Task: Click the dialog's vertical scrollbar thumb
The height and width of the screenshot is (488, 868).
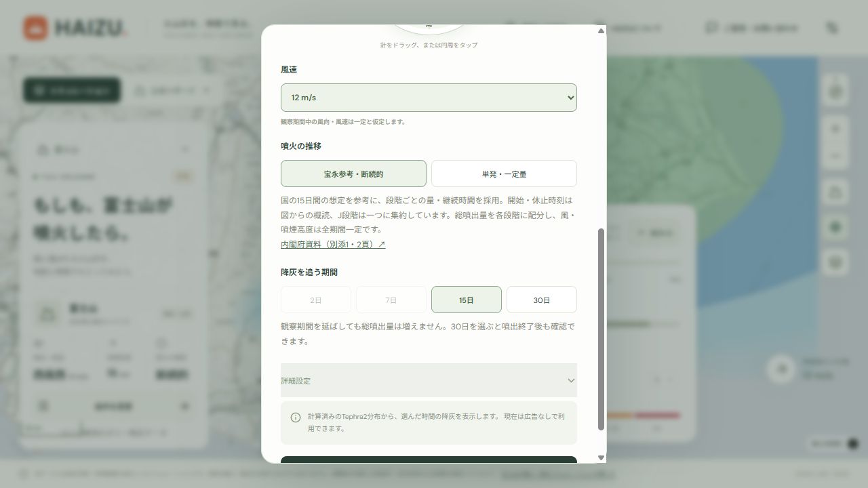Action: 601,329
